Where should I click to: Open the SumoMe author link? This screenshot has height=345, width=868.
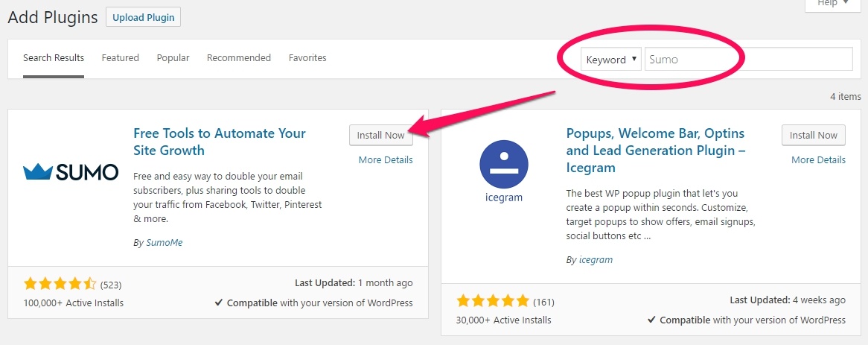click(x=164, y=243)
